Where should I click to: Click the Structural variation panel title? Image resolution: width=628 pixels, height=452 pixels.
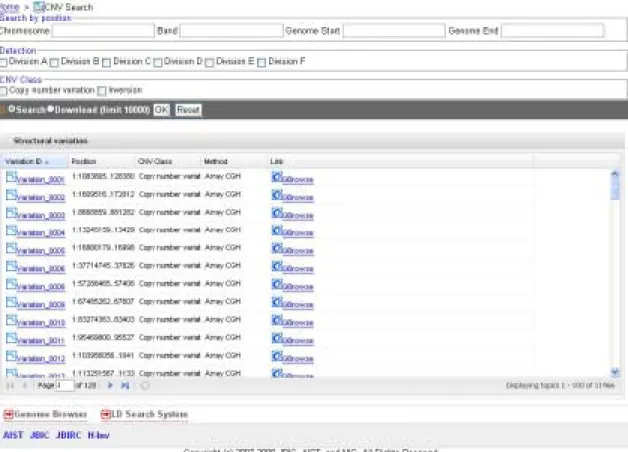coord(50,141)
